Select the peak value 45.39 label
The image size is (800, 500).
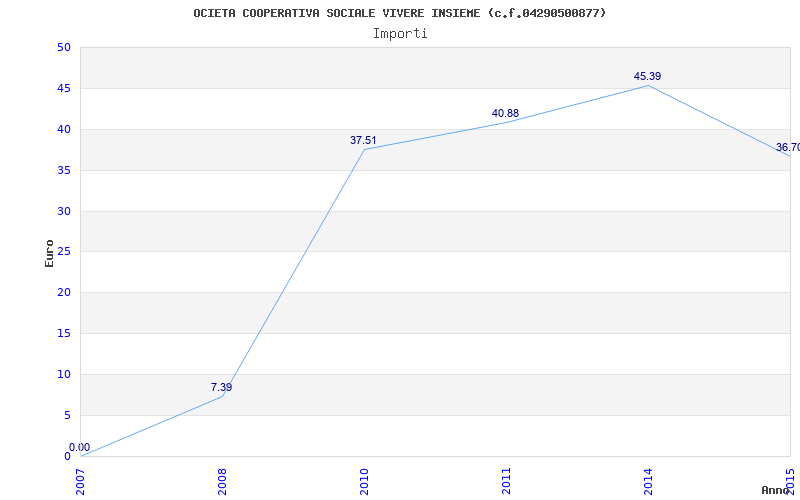coord(647,76)
